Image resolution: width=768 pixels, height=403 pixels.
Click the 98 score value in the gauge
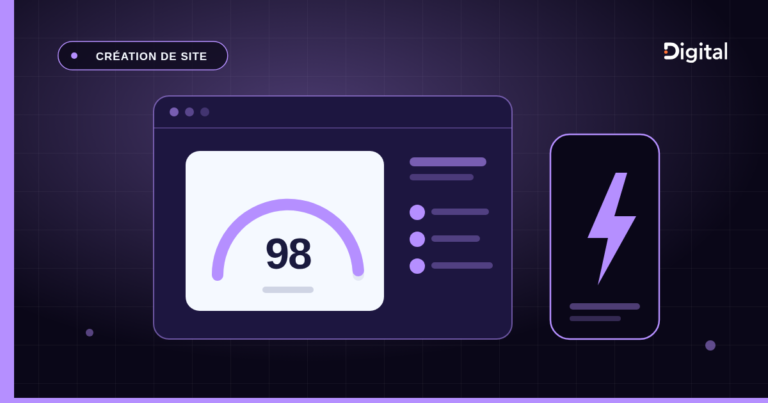point(288,254)
